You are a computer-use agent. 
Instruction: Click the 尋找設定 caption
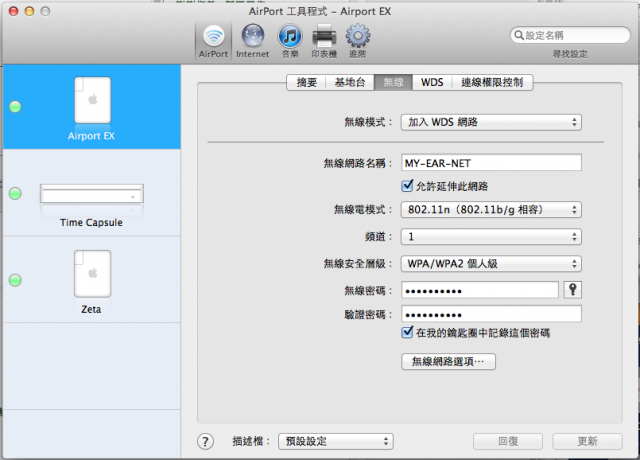coord(570,54)
